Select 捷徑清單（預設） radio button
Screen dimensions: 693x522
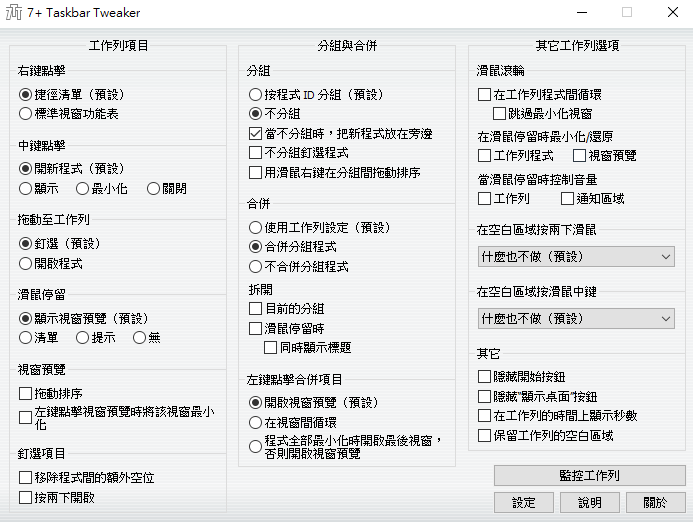point(72,94)
